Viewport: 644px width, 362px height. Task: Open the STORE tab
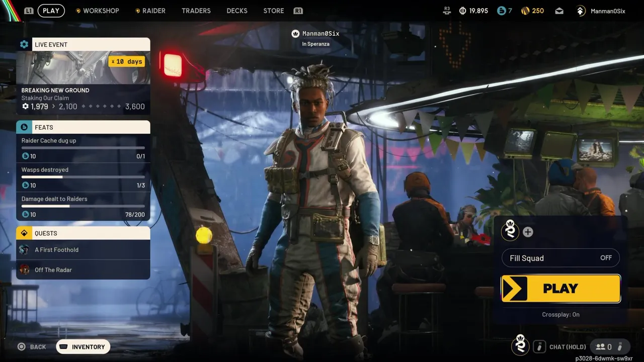274,11
